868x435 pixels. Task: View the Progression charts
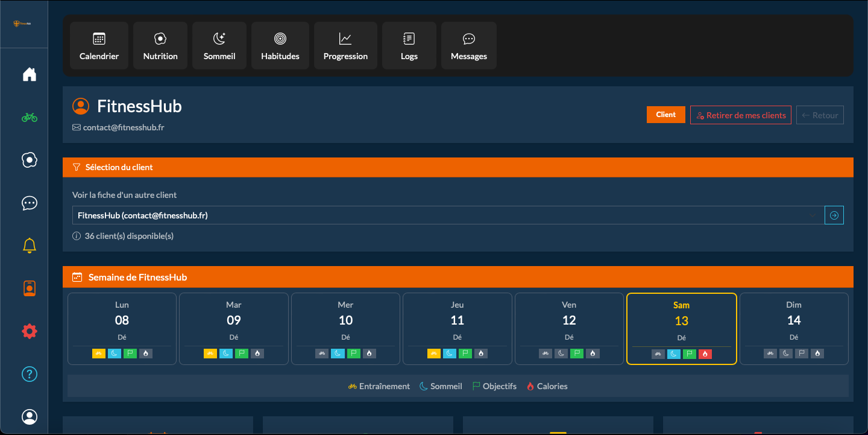click(x=345, y=45)
